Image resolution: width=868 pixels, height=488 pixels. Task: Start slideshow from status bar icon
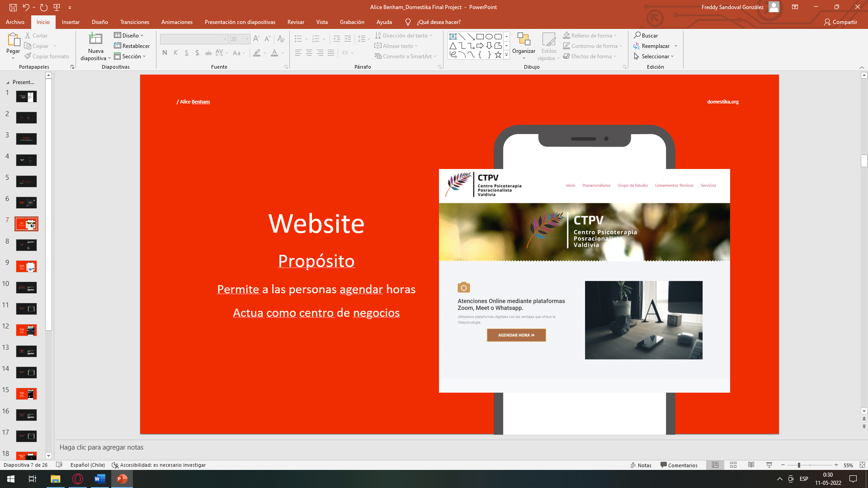click(x=769, y=465)
